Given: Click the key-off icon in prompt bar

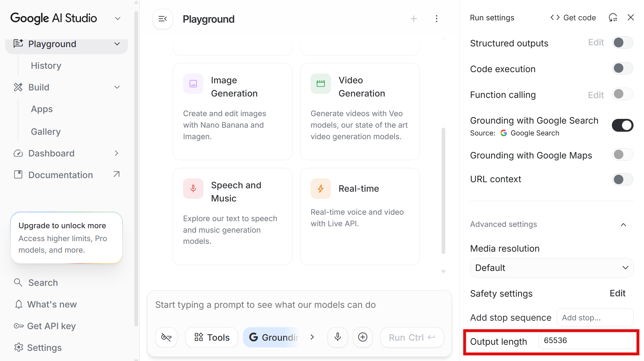Looking at the screenshot, I should tap(166, 337).
